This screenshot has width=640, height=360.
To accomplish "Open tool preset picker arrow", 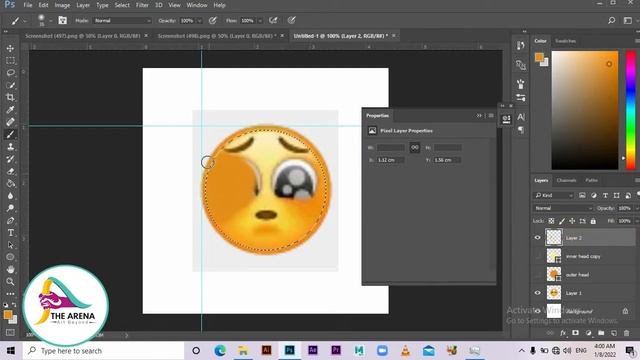I will pos(25,20).
